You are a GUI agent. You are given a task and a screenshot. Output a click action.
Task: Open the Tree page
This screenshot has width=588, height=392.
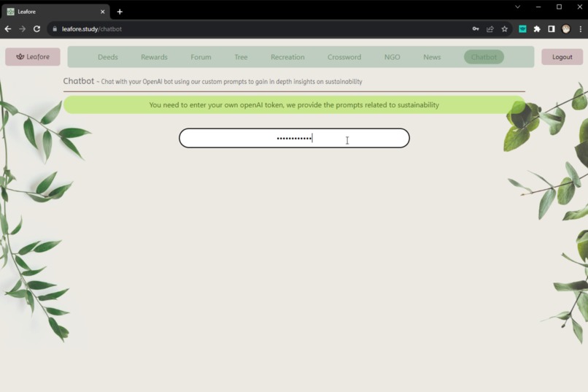(241, 57)
